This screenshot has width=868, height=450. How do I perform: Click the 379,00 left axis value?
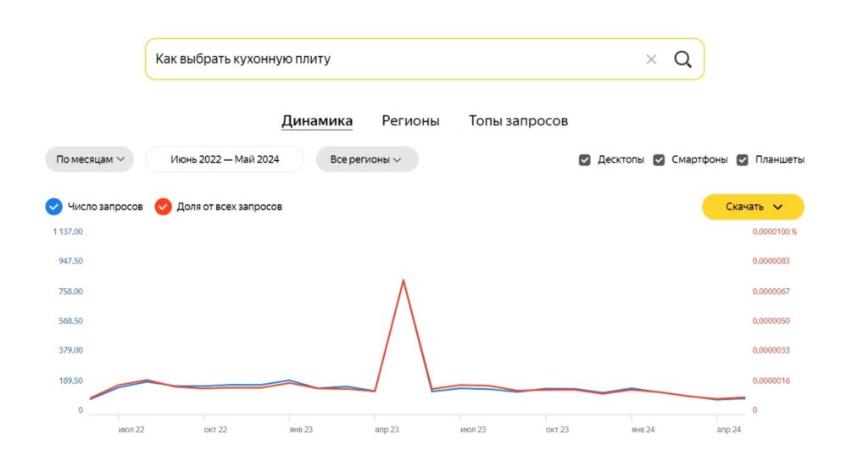(x=71, y=350)
